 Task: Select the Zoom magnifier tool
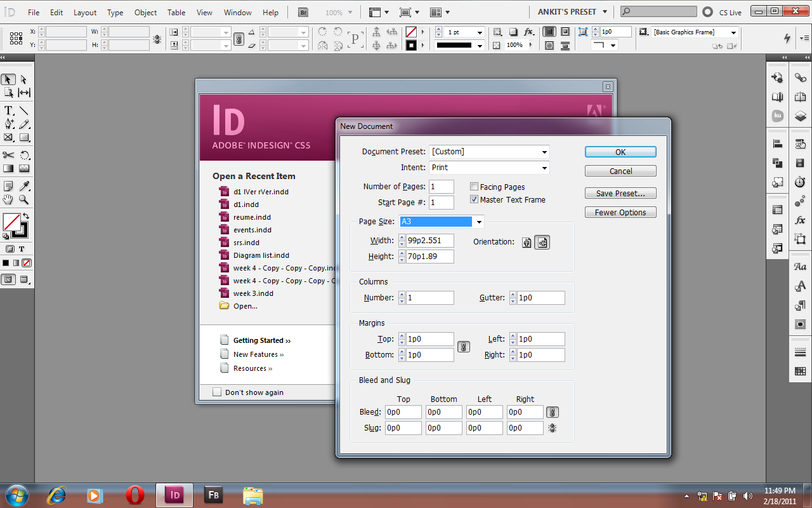pos(24,199)
